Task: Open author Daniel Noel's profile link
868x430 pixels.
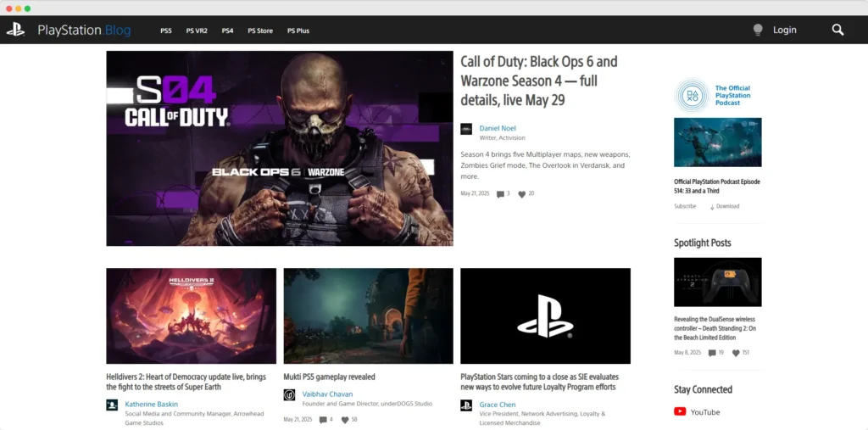Action: tap(497, 128)
